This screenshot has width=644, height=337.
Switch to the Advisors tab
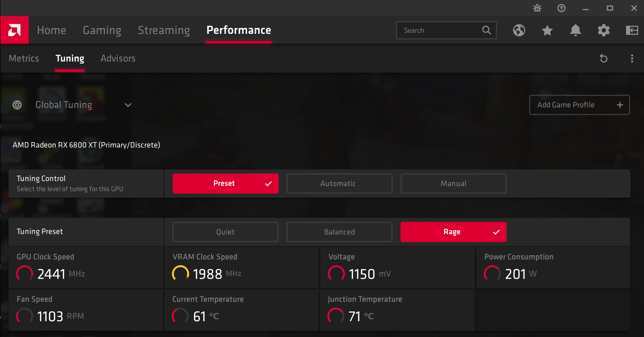coord(118,58)
